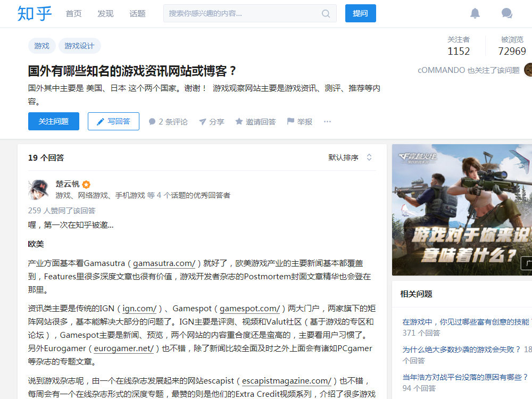Open the notifications bell icon
Screen dimensions: 532x399
(475, 13)
